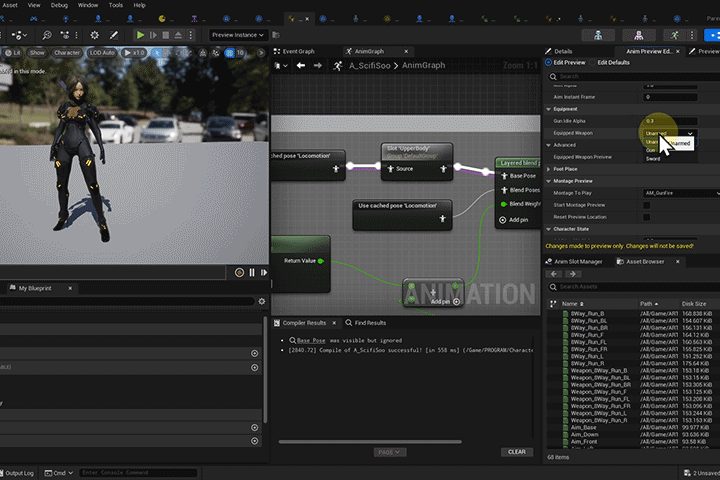
Task: Step forward viewport preview frame
Action: point(264,272)
